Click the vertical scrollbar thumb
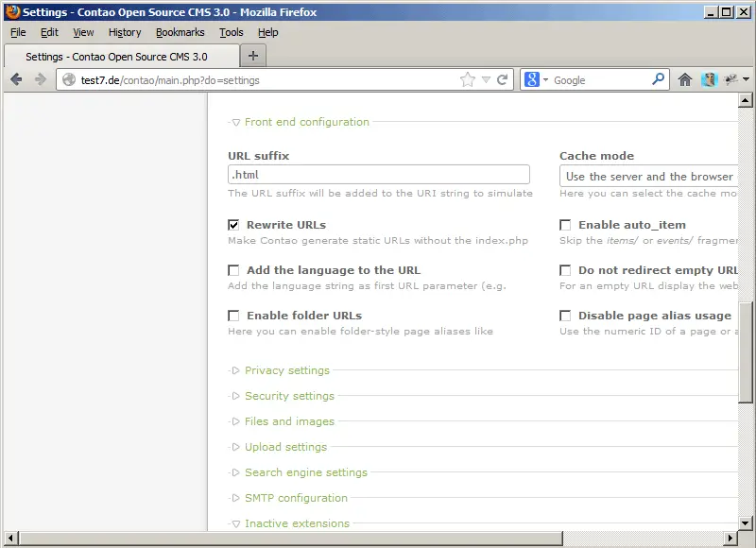The image size is (756, 548). pos(746,351)
